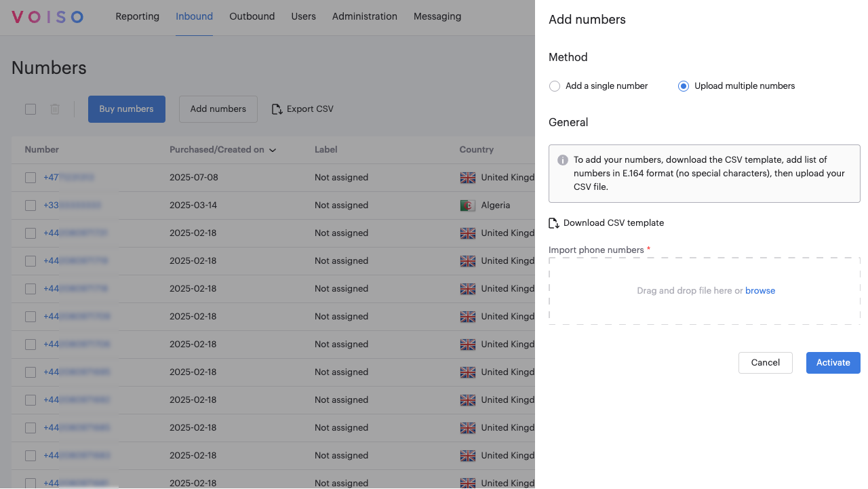
Task: Sort by Purchased/Created on column chevron
Action: click(x=273, y=150)
